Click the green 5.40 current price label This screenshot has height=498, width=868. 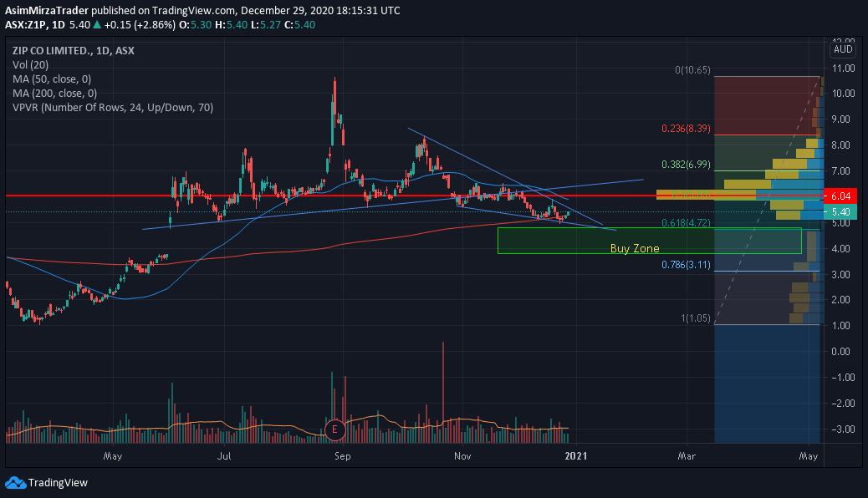pyautogui.click(x=840, y=212)
